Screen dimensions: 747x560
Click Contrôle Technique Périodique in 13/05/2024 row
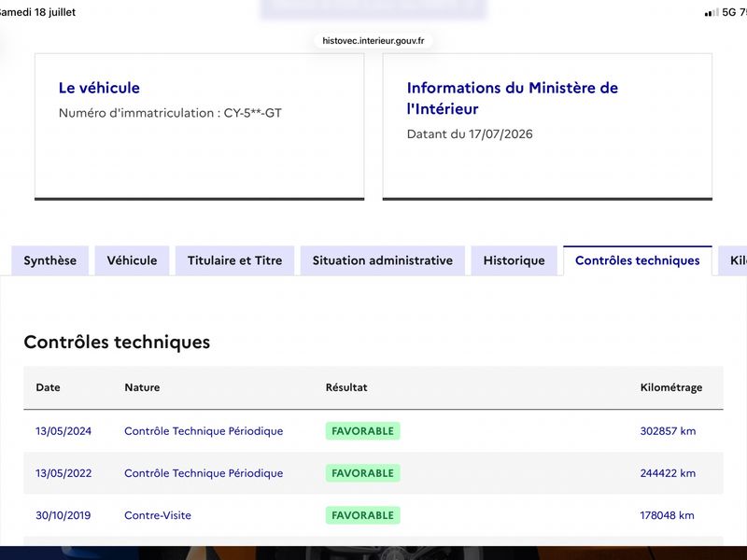(204, 431)
